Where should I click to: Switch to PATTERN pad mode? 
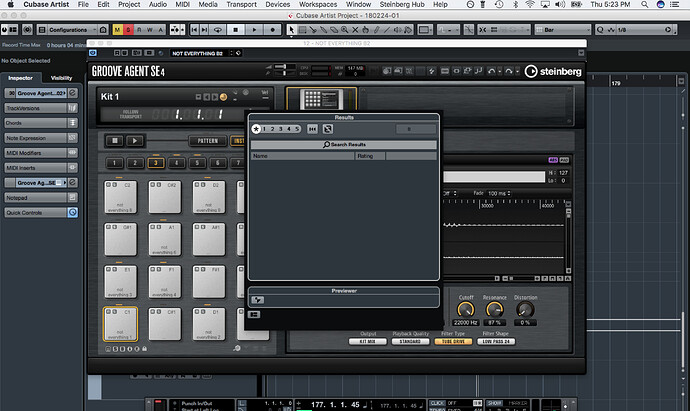(208, 141)
